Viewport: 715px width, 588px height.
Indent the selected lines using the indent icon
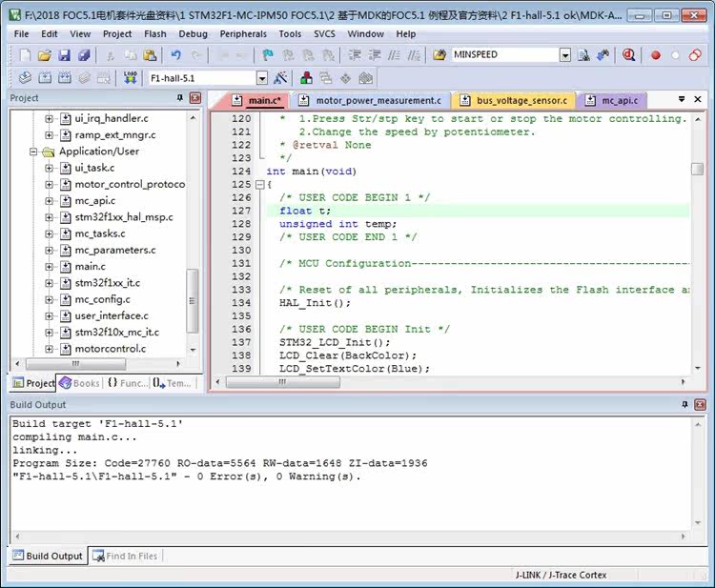(x=355, y=55)
